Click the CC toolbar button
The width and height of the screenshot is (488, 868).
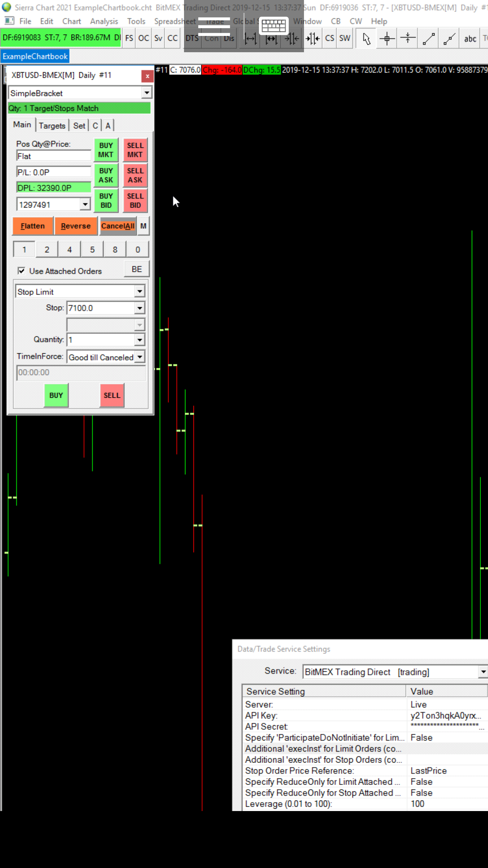172,38
